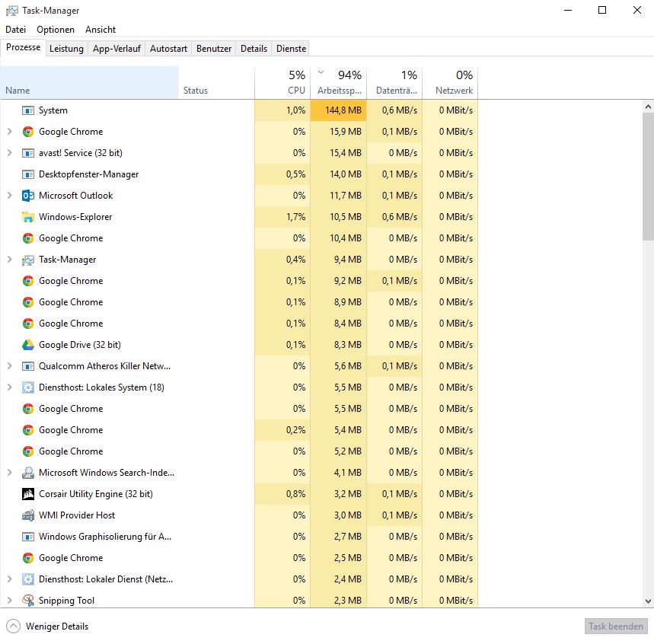Click the Microsoft Windows Search-Indexer icon

[x=28, y=473]
